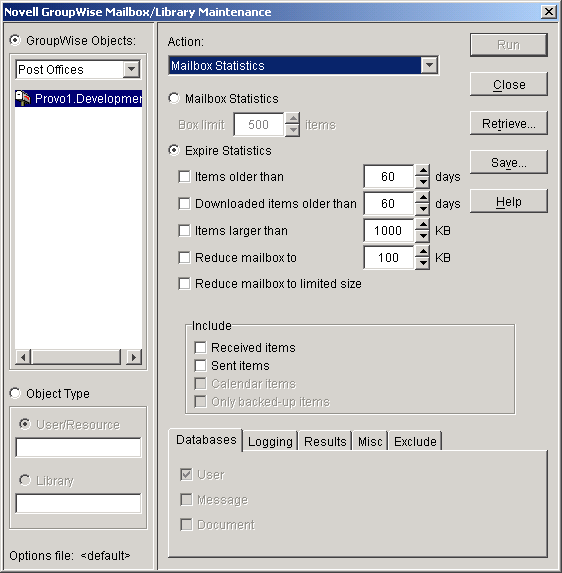Viewport: 562px width, 573px height.
Task: Increase Items older than days value
Action: pos(423,170)
